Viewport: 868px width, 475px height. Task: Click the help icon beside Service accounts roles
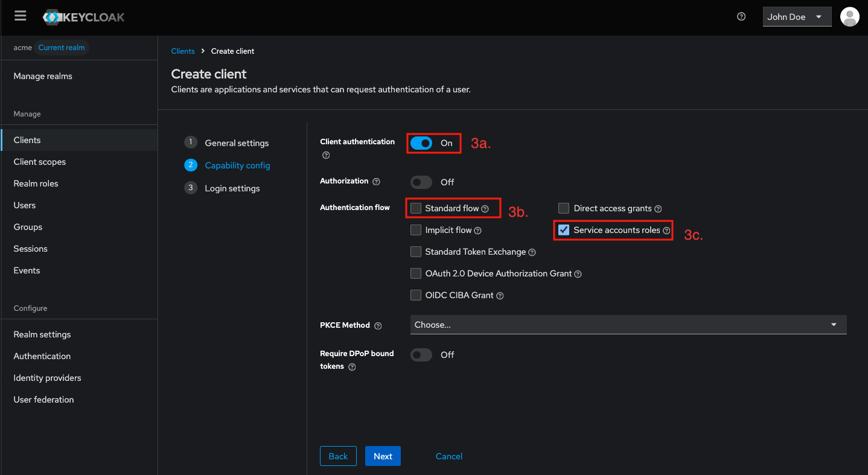coord(666,230)
